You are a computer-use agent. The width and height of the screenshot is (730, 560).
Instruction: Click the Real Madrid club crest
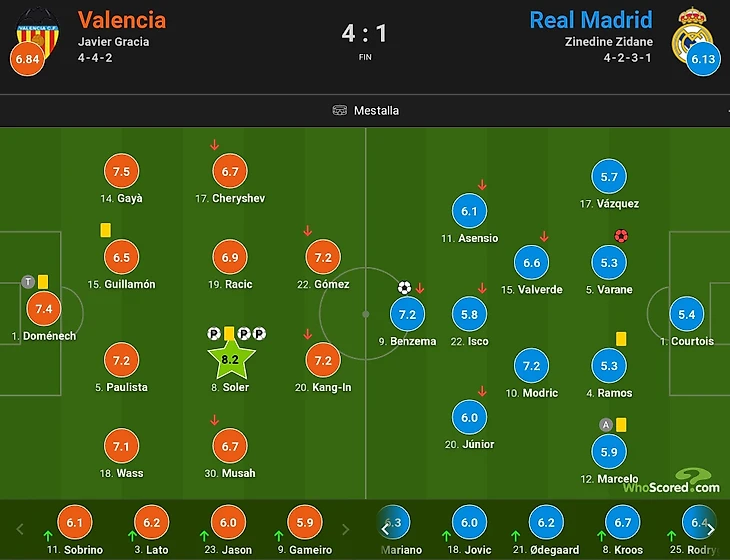693,34
